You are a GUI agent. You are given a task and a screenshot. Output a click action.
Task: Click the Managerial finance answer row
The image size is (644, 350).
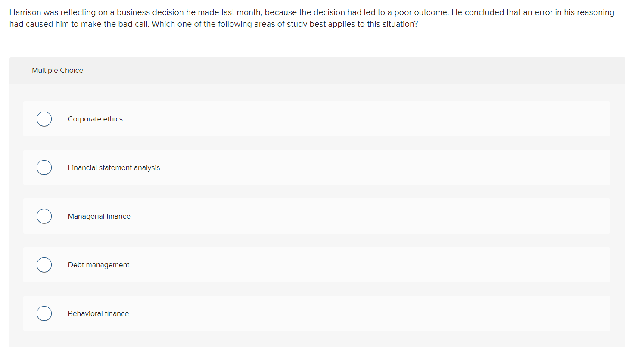(x=302, y=216)
